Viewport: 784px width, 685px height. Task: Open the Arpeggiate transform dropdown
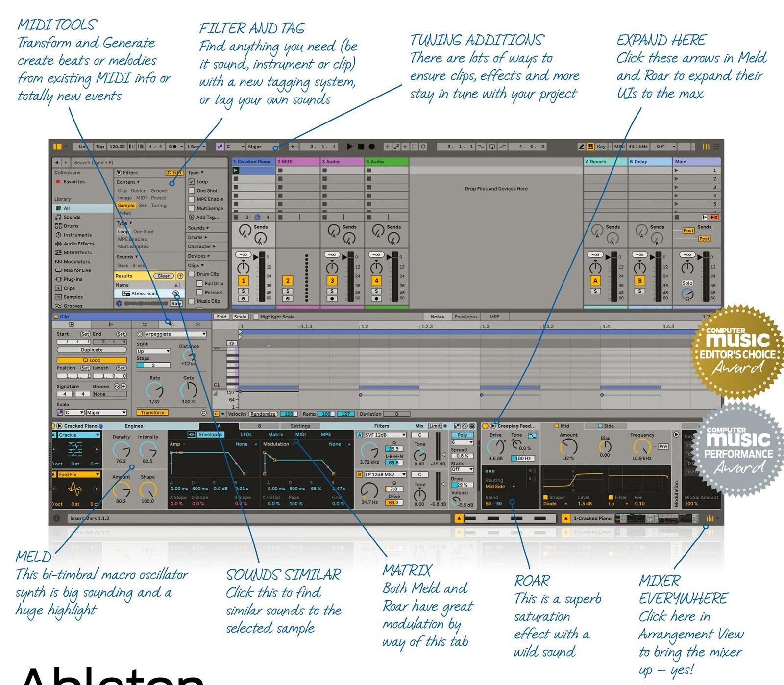pyautogui.click(x=175, y=334)
